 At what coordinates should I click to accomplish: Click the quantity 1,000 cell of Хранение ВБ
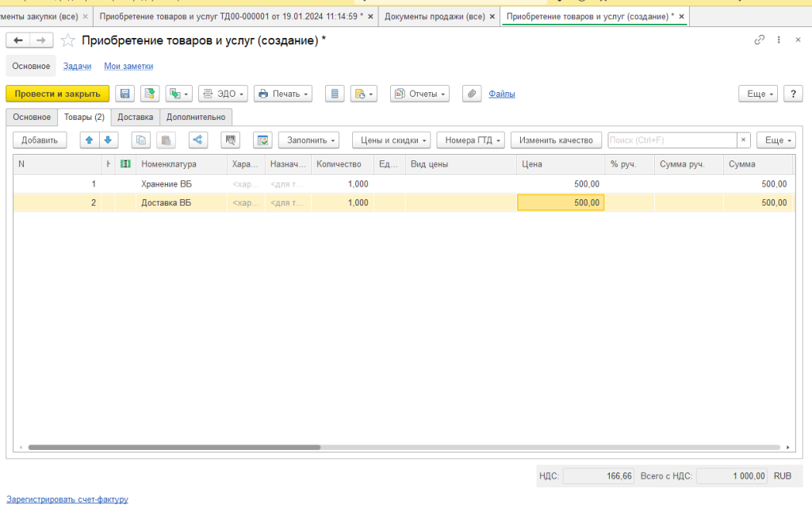(343, 184)
